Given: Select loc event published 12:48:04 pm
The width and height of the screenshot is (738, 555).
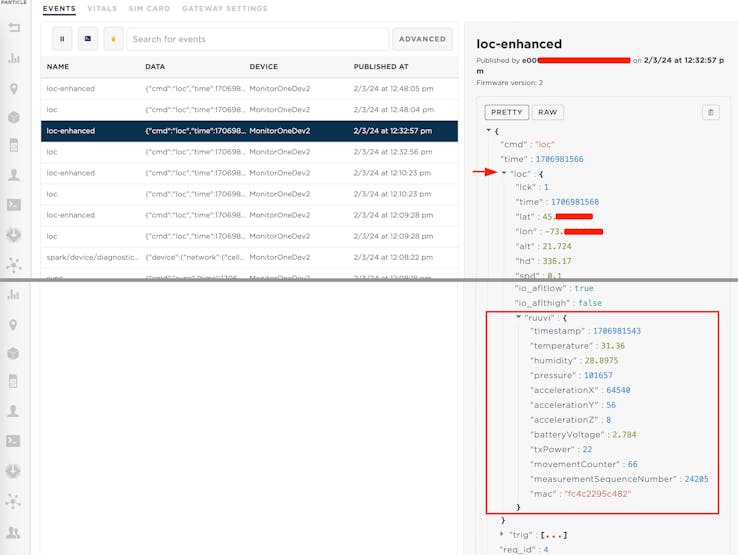Looking at the screenshot, I should (x=249, y=110).
